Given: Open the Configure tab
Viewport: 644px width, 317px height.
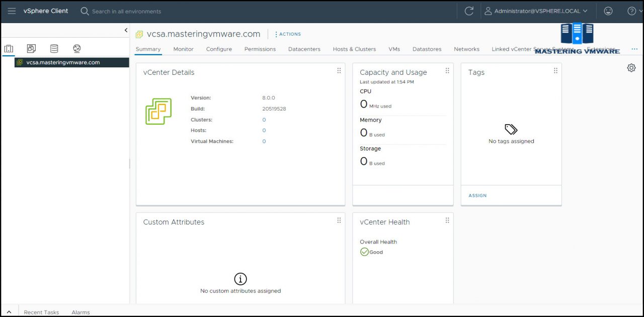Looking at the screenshot, I should pos(219,49).
